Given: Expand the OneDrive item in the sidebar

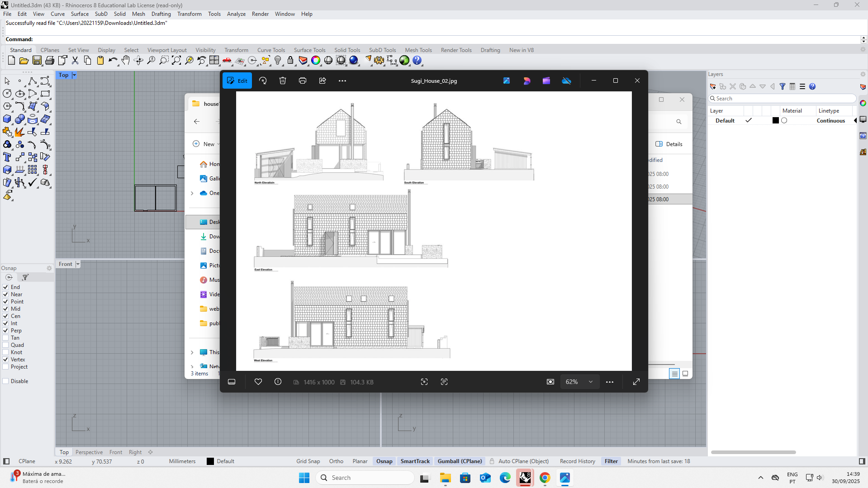Looking at the screenshot, I should tap(192, 193).
